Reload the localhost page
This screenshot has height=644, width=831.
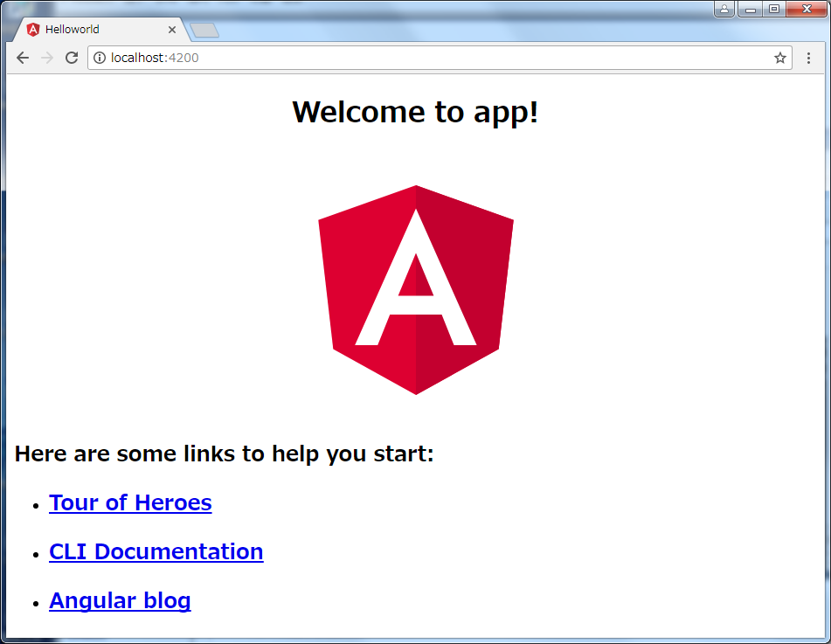tap(72, 58)
